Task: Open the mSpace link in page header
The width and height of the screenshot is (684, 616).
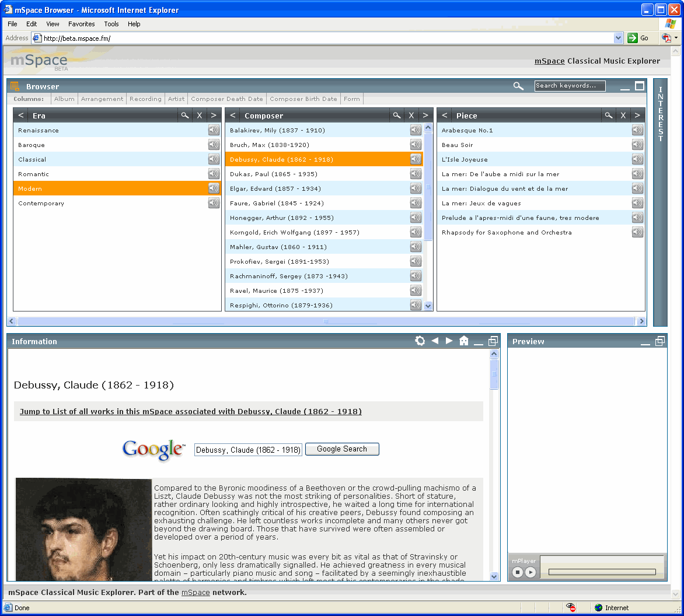Action: [550, 61]
